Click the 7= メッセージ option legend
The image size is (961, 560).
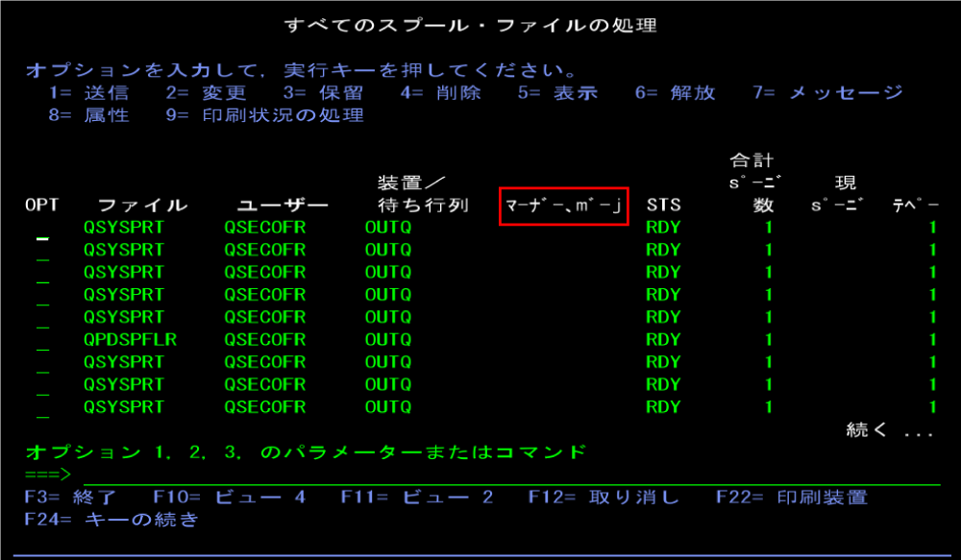click(x=827, y=93)
